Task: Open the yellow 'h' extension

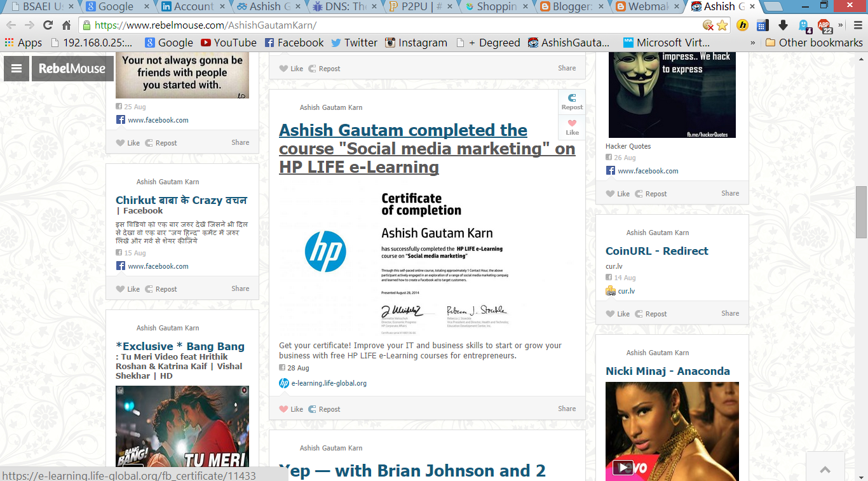Action: (x=742, y=25)
